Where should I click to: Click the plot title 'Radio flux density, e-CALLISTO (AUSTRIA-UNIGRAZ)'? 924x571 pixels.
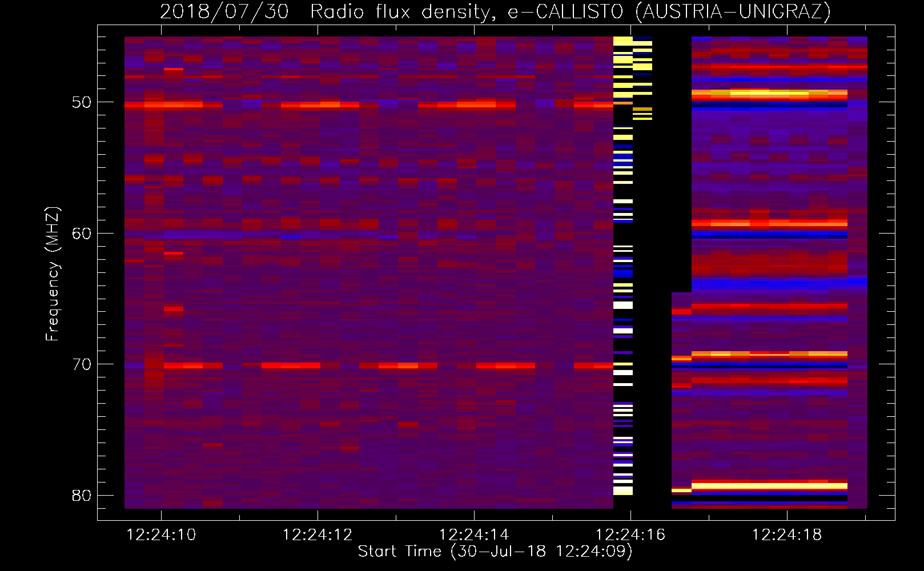571,11
